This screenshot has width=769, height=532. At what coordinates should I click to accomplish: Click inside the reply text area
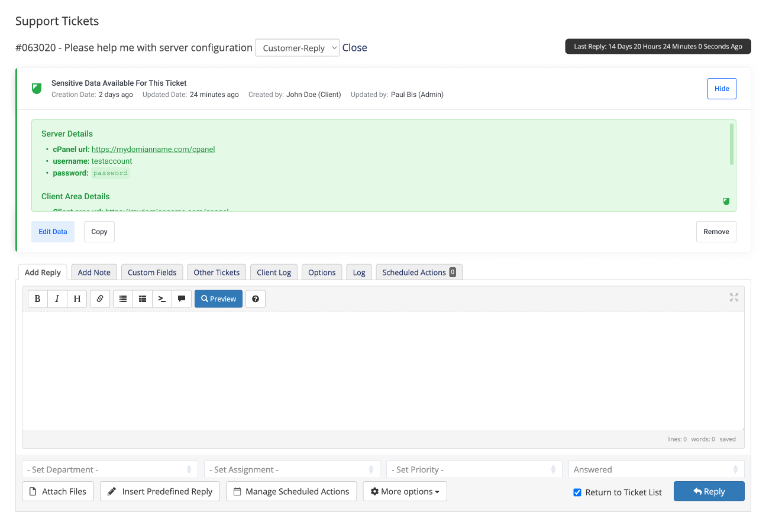click(383, 369)
